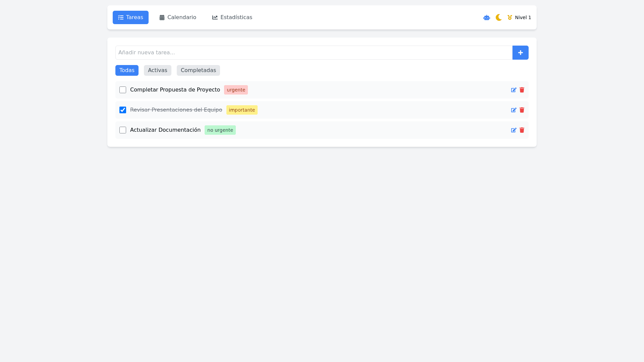
Task: Filter by Activas tasks
Action: (157, 70)
